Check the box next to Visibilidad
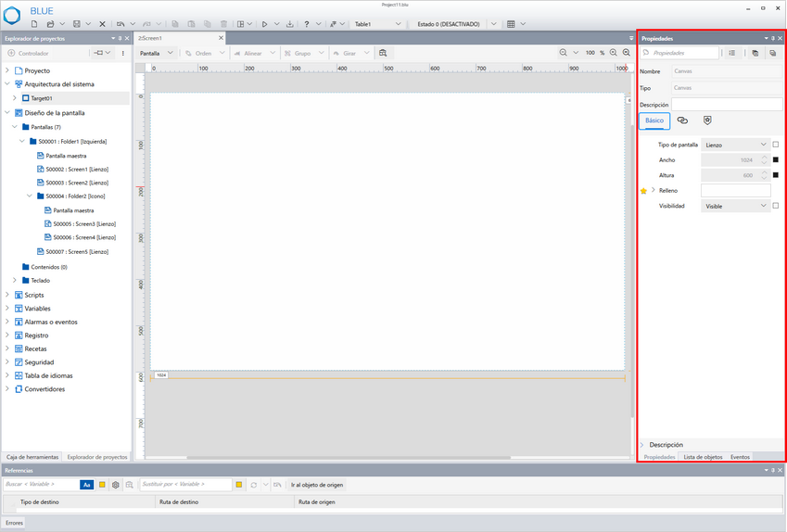787x532 pixels. tap(776, 206)
